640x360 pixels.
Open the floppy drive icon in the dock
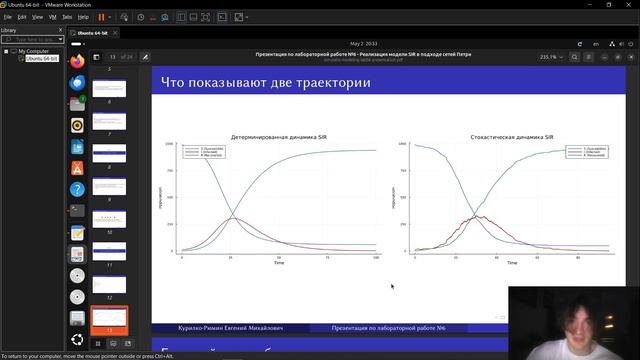(77, 318)
